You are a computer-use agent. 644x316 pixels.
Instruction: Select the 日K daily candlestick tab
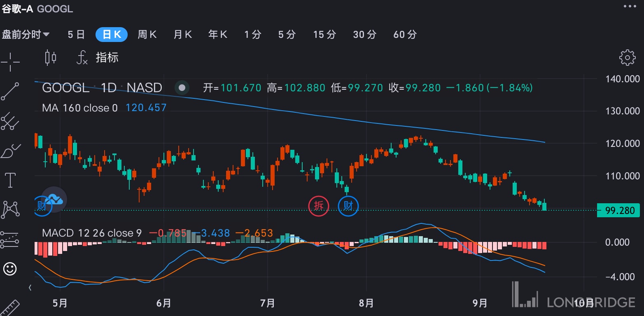pyautogui.click(x=111, y=35)
